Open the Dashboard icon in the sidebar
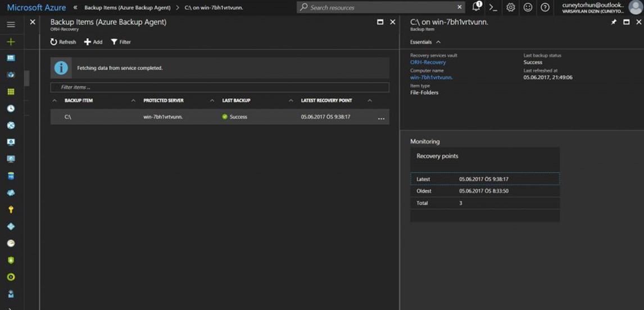The image size is (644, 310). (11, 58)
